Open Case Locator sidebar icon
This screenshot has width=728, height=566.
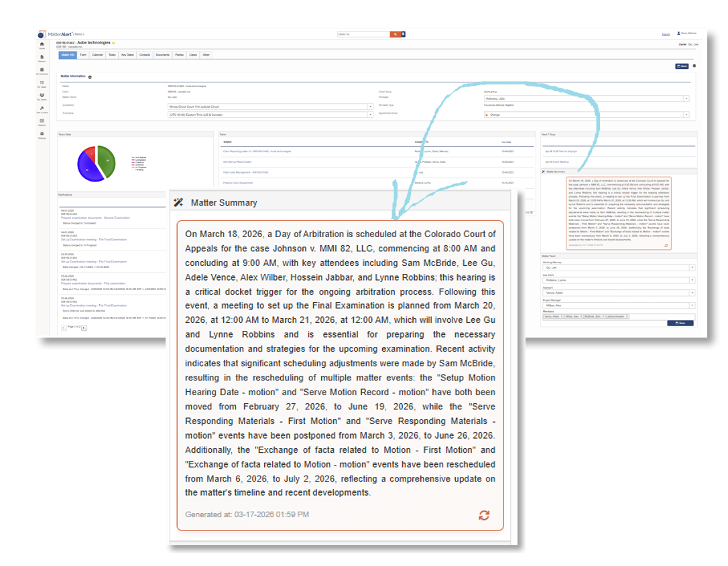coord(42,109)
